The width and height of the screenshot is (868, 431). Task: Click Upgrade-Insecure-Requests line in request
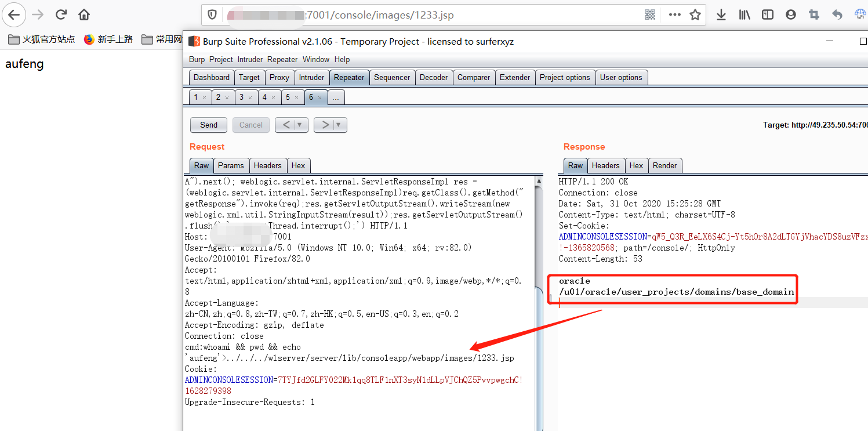tap(250, 402)
